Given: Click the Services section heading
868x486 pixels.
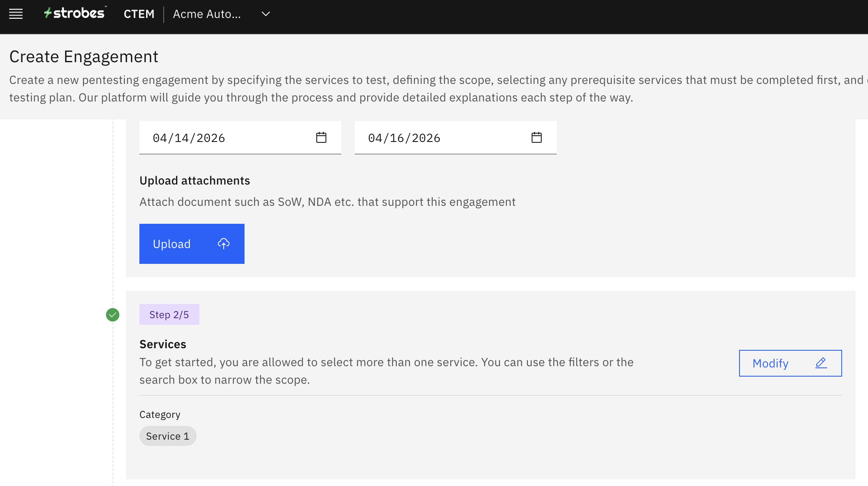Looking at the screenshot, I should pos(163,344).
